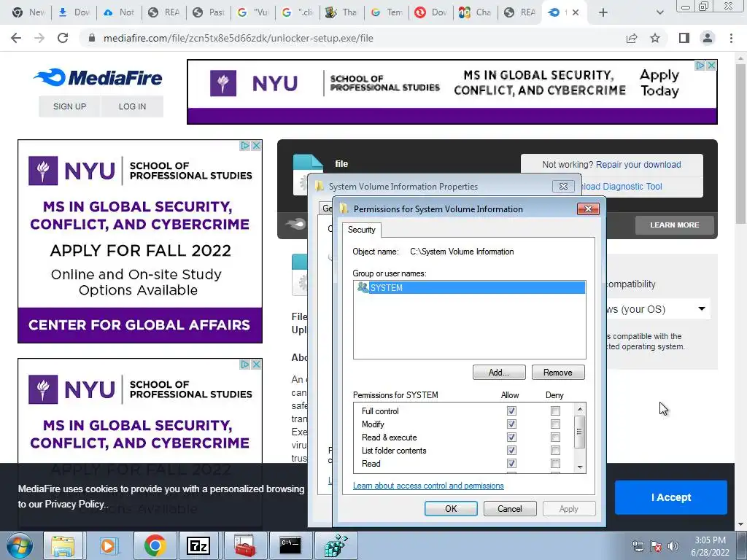The width and height of the screenshot is (747, 560).
Task: Click the network tray icon
Action: click(638, 546)
